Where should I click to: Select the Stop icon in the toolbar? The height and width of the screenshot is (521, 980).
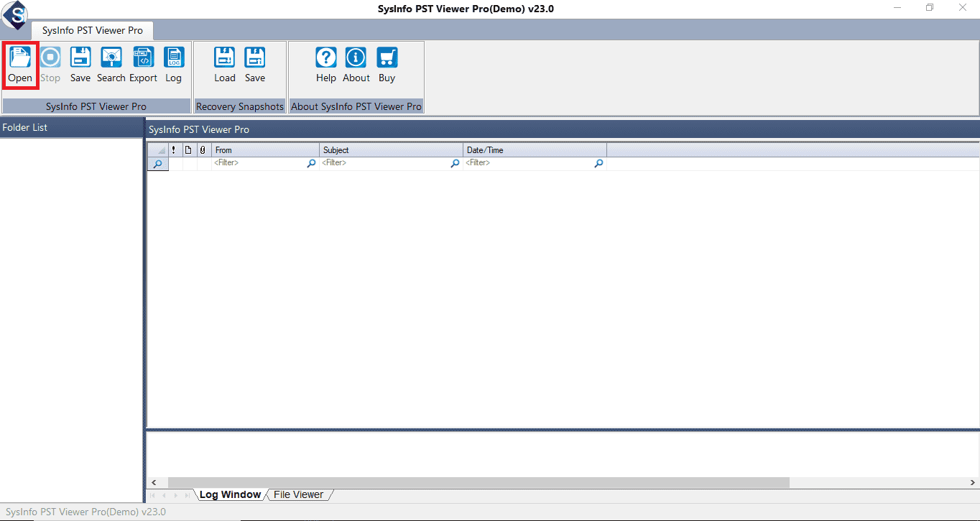[50, 65]
